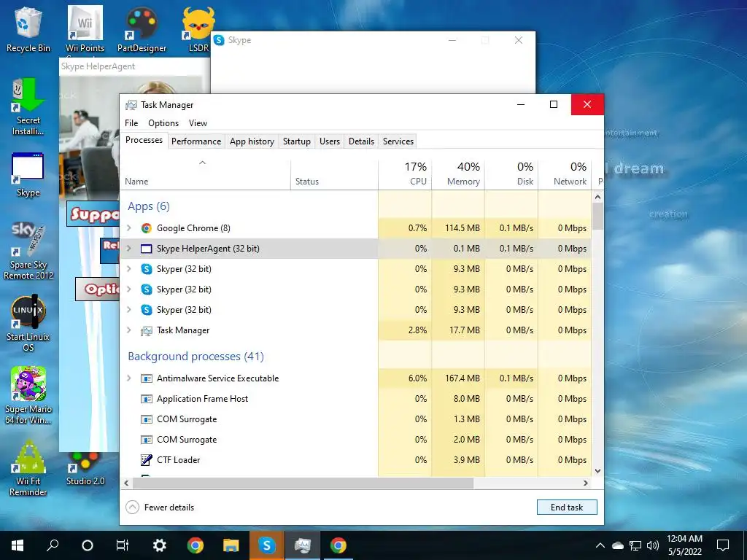Open Task View on taskbar
747x560 pixels.
[123, 545]
